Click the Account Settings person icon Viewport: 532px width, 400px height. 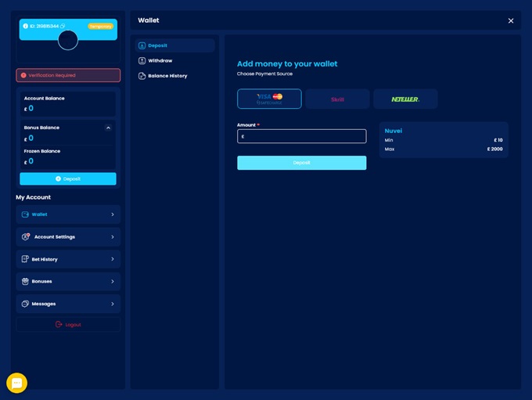[26, 236]
